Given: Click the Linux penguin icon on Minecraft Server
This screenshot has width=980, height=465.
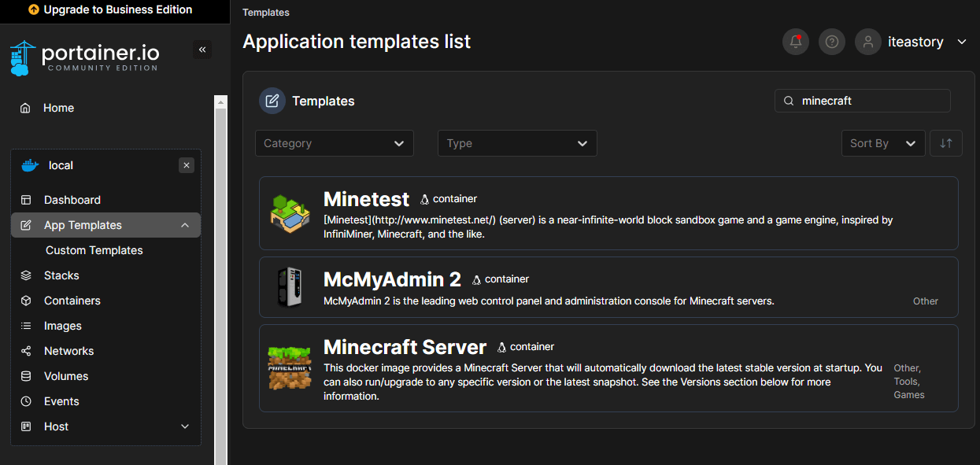Looking at the screenshot, I should coord(501,347).
